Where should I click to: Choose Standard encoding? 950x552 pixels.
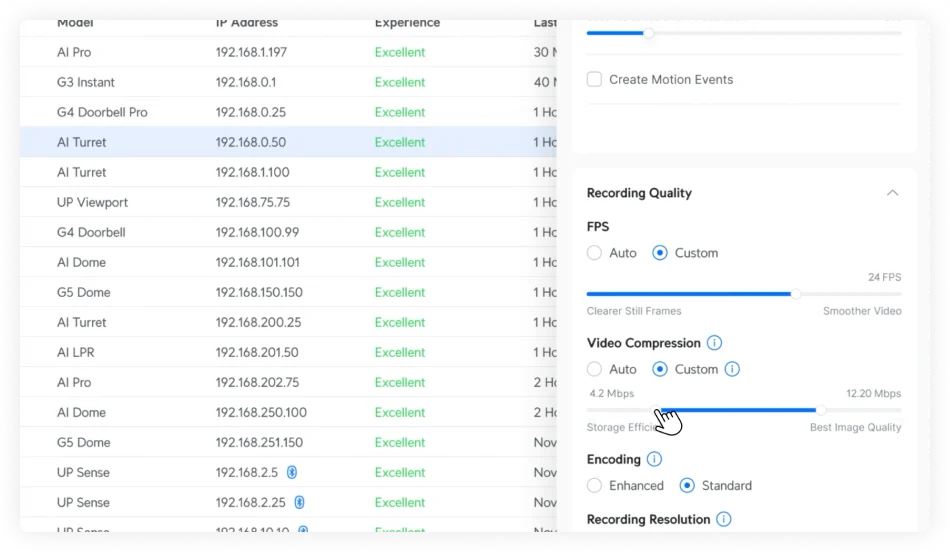click(687, 485)
